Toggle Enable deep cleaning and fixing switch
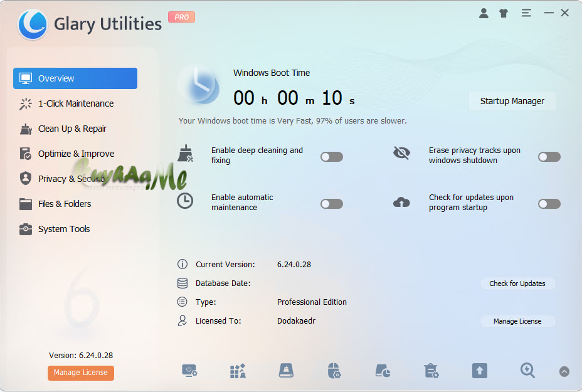 pyautogui.click(x=332, y=157)
